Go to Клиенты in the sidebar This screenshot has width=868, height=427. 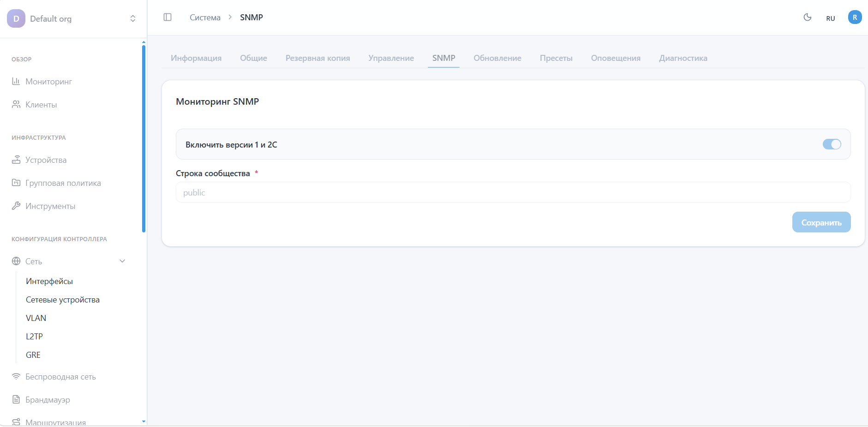(x=41, y=105)
